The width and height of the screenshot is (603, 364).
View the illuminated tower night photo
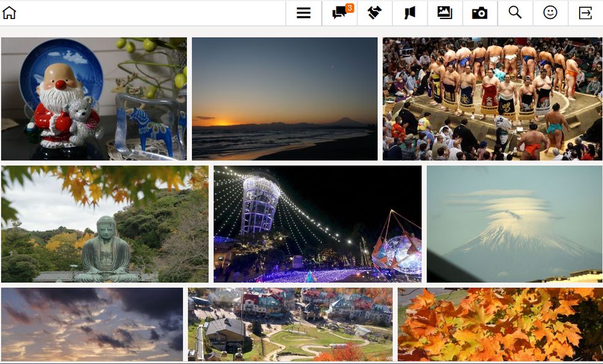(317, 224)
